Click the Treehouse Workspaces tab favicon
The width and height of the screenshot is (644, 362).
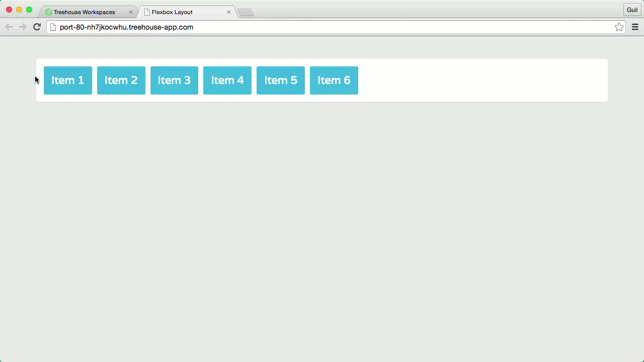click(48, 12)
